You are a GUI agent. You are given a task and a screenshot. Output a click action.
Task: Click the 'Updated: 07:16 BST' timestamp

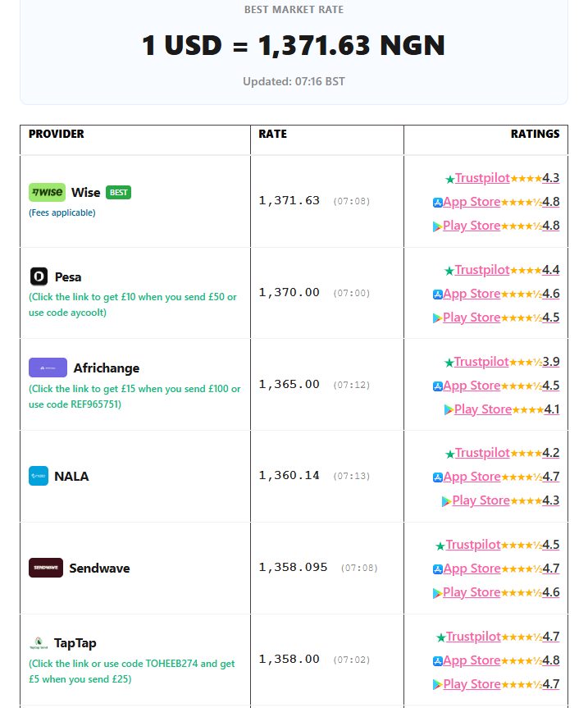pos(294,82)
